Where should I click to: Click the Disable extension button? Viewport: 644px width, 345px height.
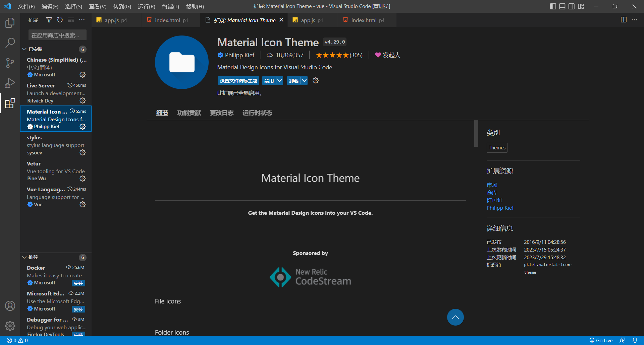269,80
